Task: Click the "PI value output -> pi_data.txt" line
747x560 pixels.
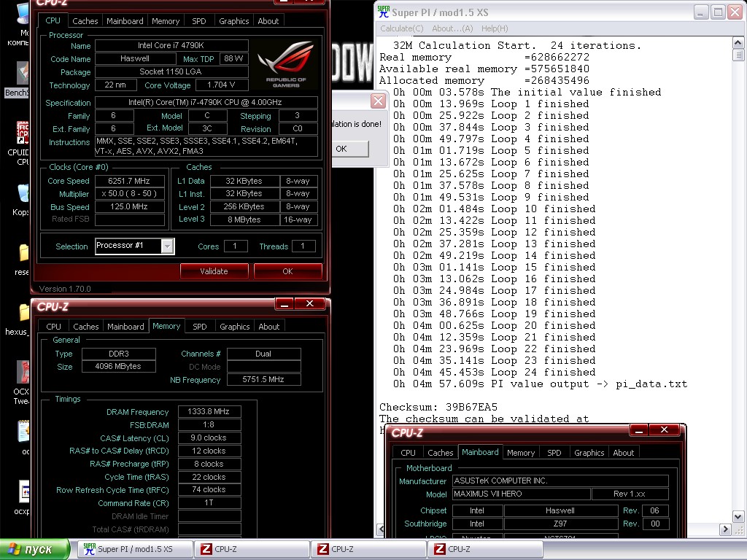Action: 540,384
